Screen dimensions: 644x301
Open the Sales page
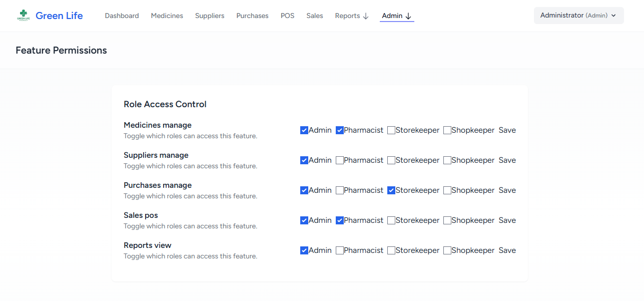314,16
